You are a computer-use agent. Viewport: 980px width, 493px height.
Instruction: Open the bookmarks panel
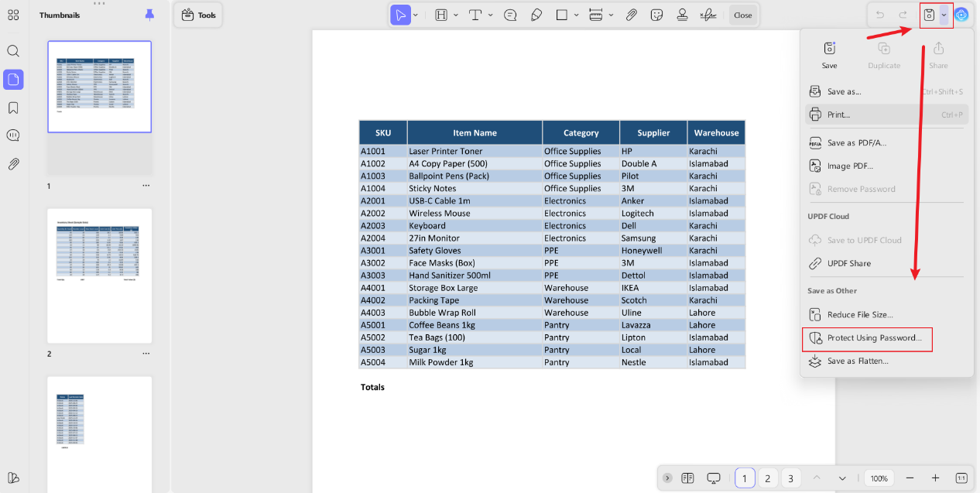pyautogui.click(x=13, y=108)
